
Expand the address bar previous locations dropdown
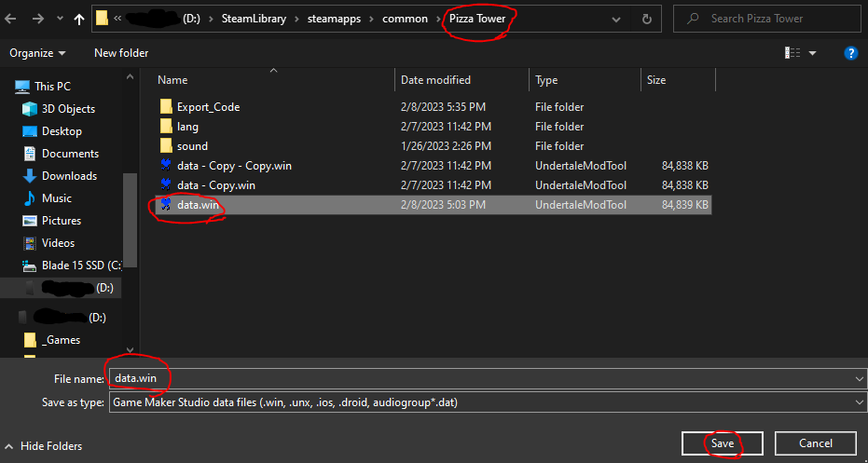click(616, 19)
